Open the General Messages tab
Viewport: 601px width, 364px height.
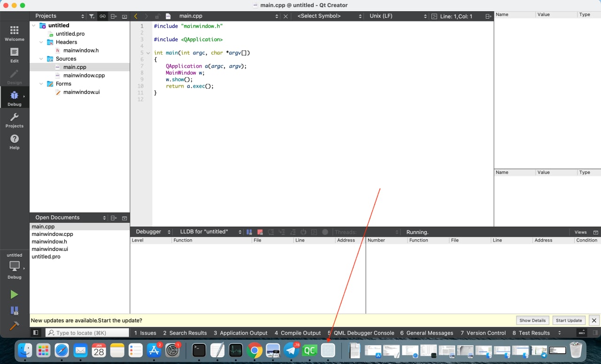(427, 333)
